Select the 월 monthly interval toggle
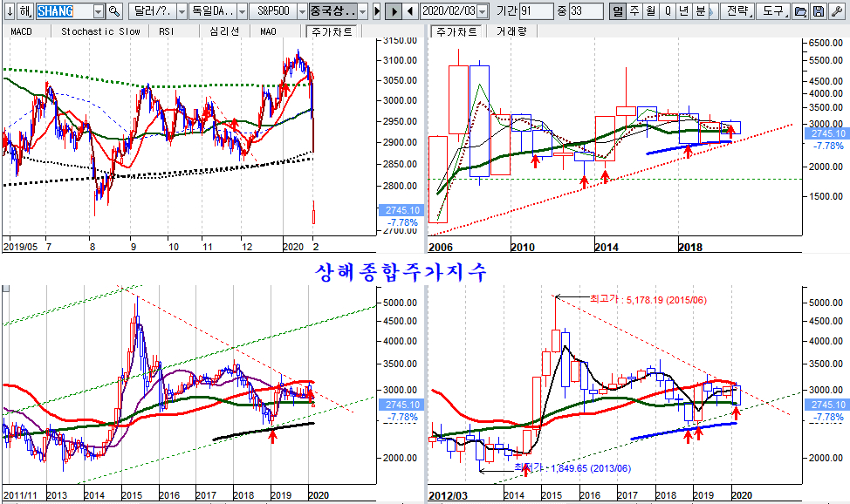 point(650,10)
